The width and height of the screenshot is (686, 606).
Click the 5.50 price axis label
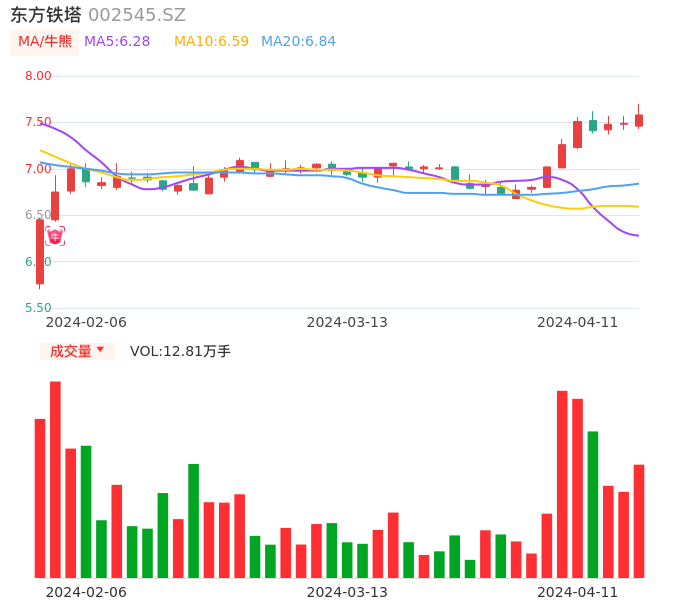(x=38, y=308)
